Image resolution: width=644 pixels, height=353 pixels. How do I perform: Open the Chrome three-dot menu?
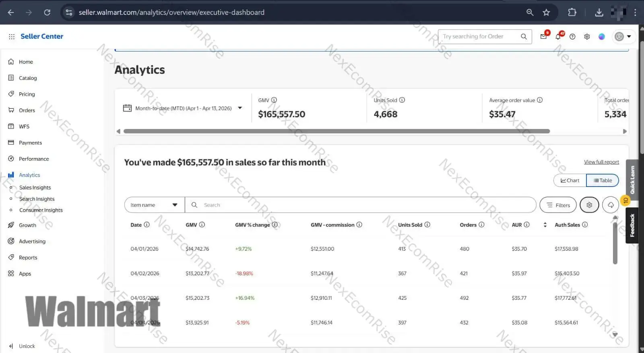pyautogui.click(x=635, y=12)
